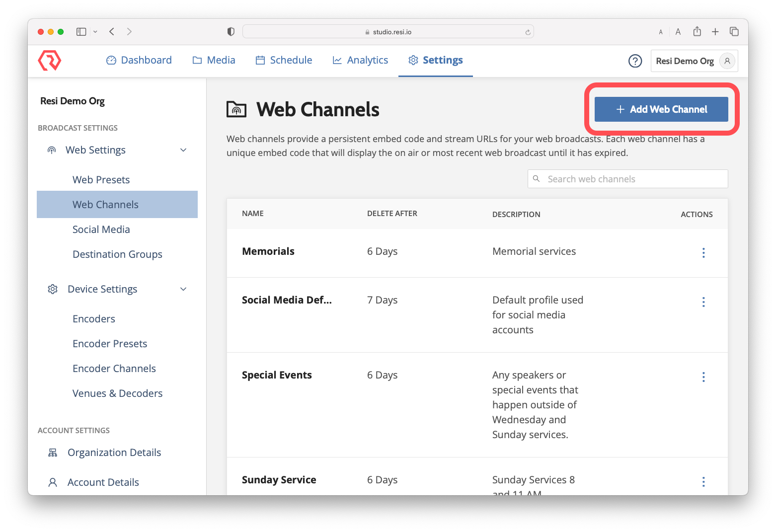The image size is (776, 532).
Task: Open actions menu for Special Events row
Action: coord(703,377)
